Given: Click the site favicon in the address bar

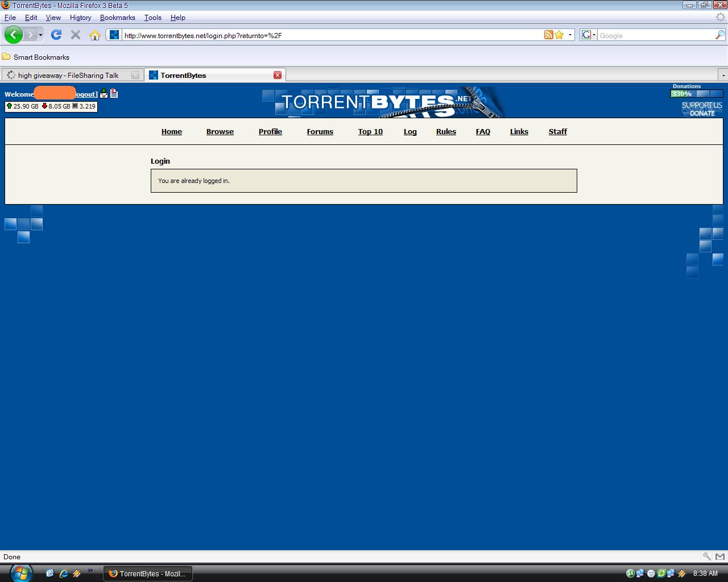Looking at the screenshot, I should pyautogui.click(x=114, y=35).
